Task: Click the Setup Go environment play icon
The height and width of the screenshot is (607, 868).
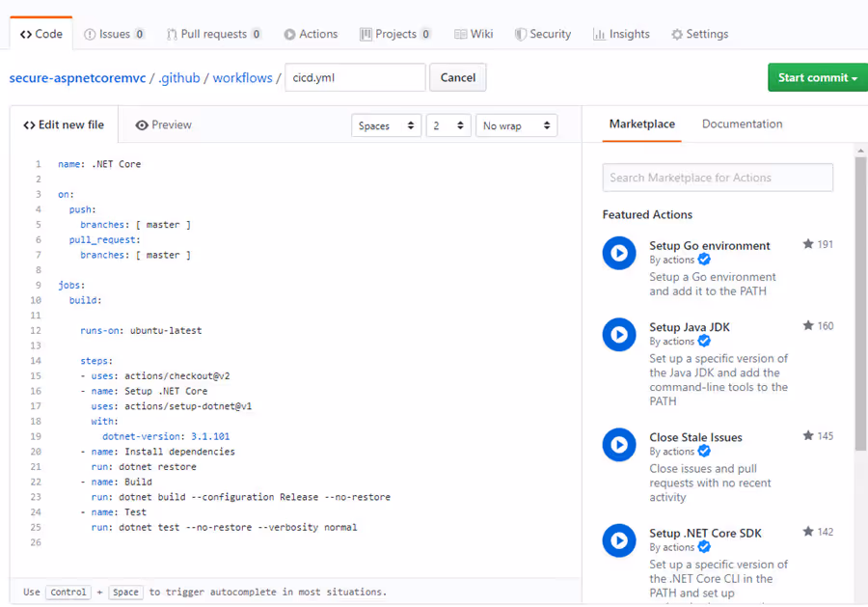Action: click(x=619, y=253)
